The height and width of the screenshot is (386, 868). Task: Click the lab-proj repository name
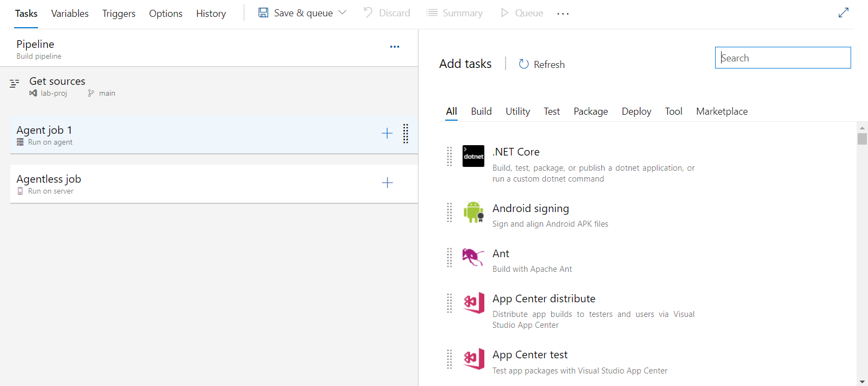click(x=54, y=93)
